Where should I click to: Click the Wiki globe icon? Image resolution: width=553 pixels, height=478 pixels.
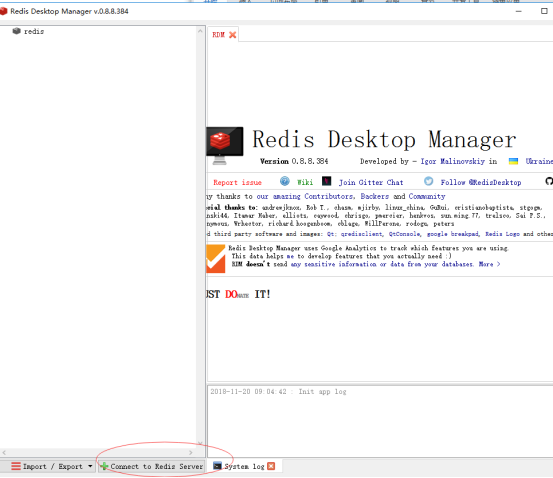[x=285, y=181]
